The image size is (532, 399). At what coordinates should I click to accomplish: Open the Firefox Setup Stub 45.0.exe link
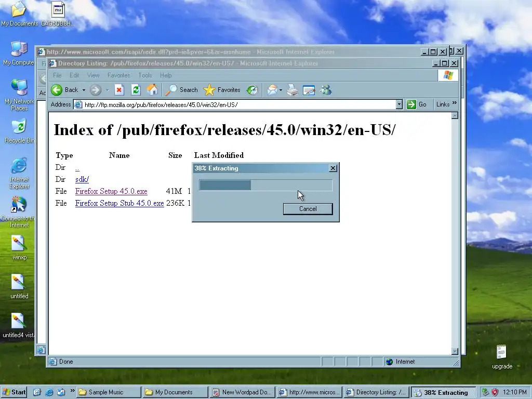[x=119, y=203]
